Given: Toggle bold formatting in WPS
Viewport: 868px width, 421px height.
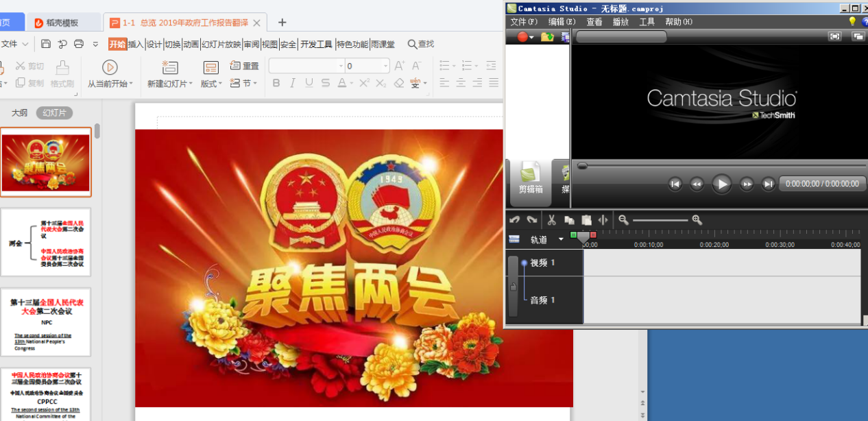Looking at the screenshot, I should (276, 83).
